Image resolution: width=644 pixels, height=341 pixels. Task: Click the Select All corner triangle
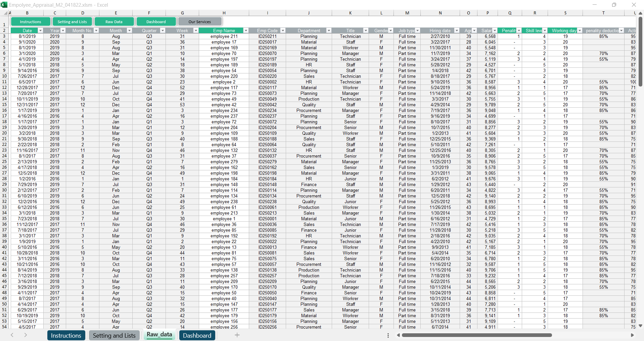coord(6,13)
